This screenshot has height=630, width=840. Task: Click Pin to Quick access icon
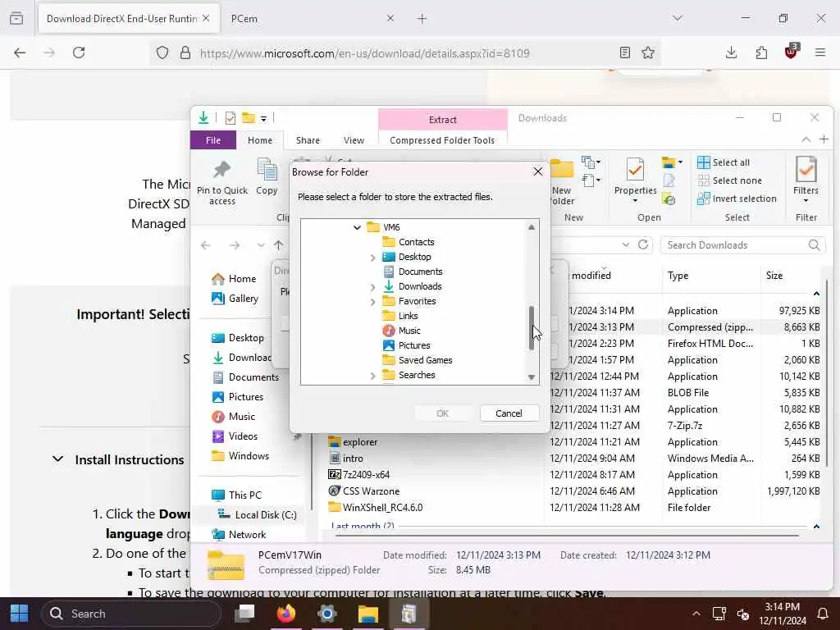221,182
